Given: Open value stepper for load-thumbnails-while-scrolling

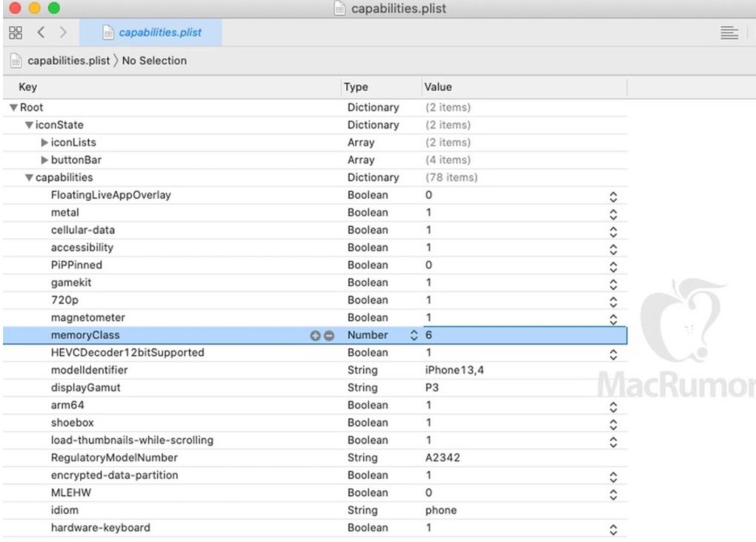Looking at the screenshot, I should pyautogui.click(x=613, y=442).
